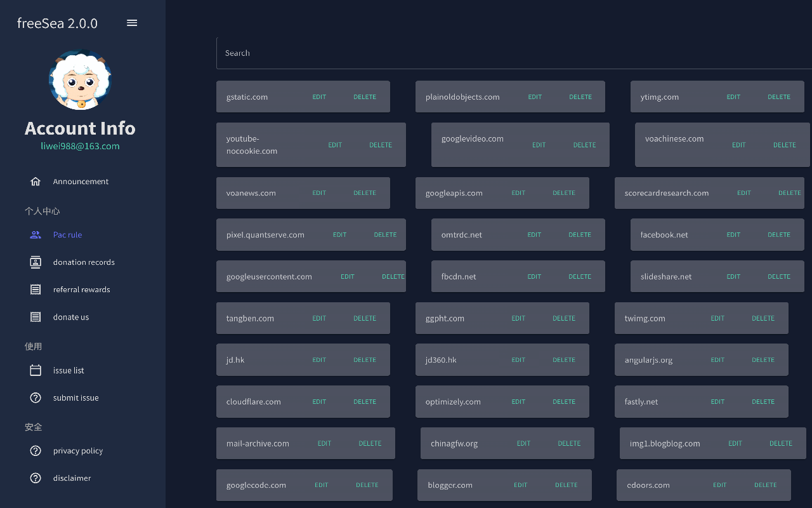Delete the ytimg.com rule

779,97
